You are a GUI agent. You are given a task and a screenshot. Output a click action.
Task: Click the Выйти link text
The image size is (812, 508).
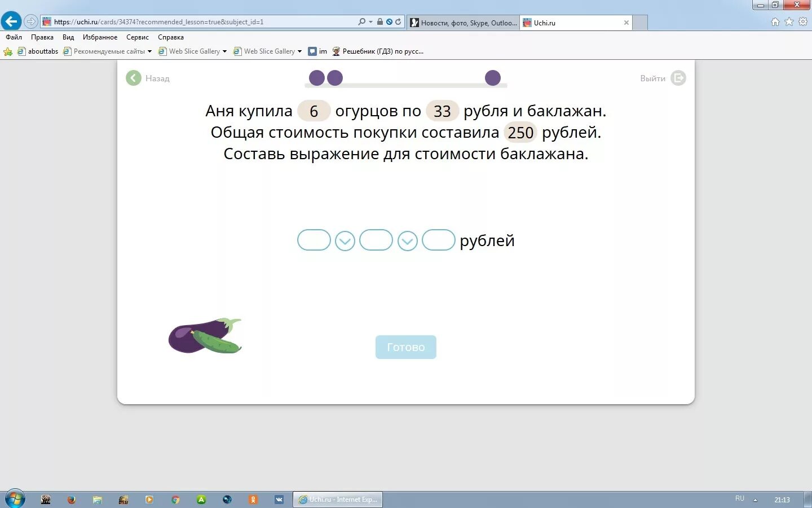652,78
